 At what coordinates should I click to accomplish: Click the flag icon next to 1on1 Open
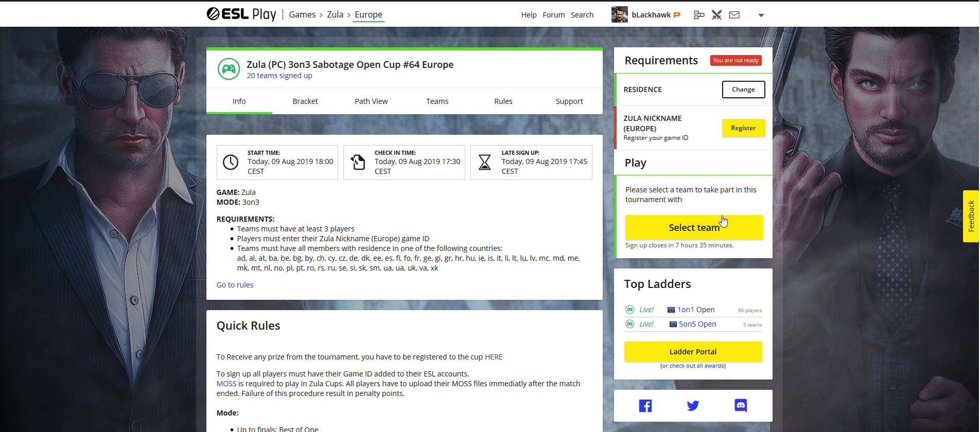[x=671, y=310]
